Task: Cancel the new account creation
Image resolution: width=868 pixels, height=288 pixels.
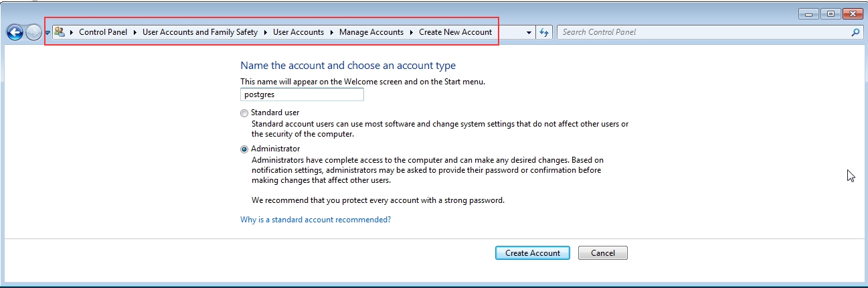Action: coord(602,253)
